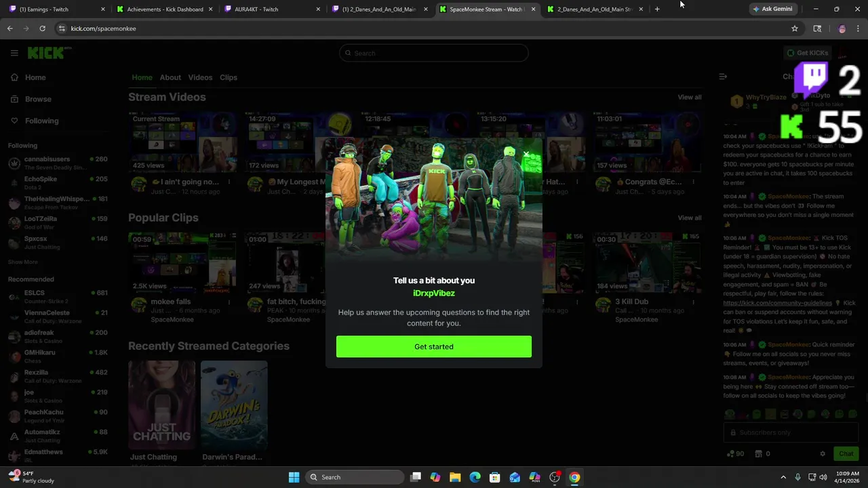Open GMHikaru recommended channel

[58, 356]
